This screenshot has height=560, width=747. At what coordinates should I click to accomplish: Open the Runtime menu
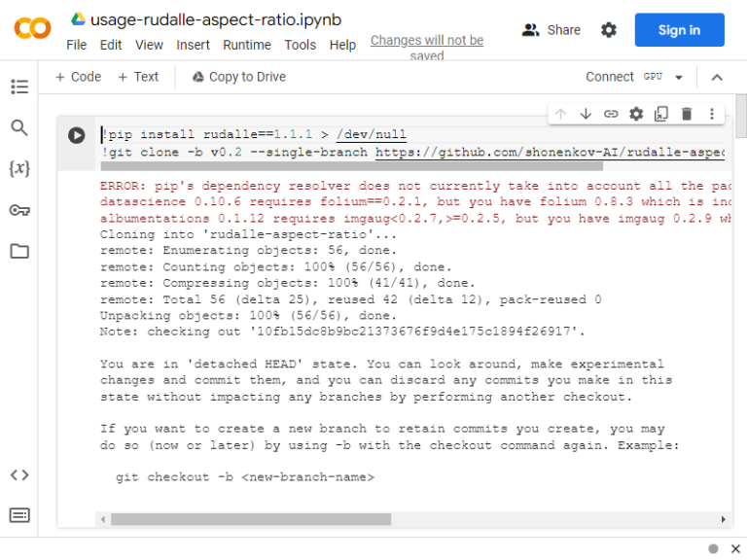(247, 45)
